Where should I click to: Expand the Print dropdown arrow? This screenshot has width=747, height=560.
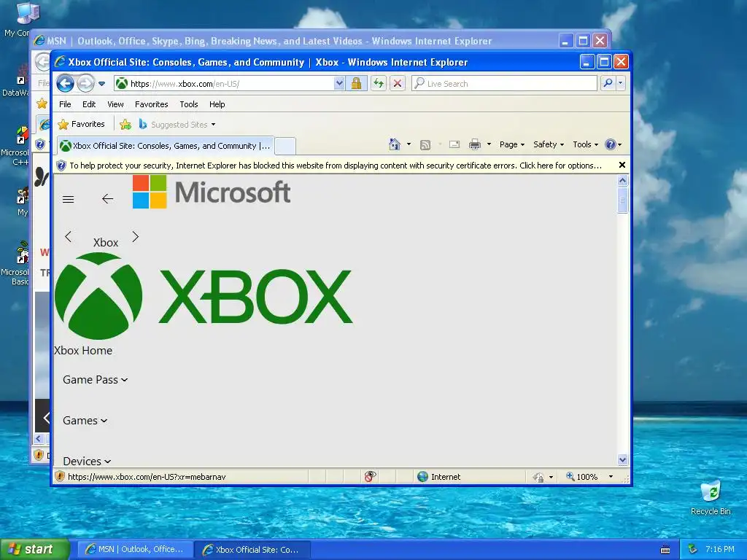[489, 144]
